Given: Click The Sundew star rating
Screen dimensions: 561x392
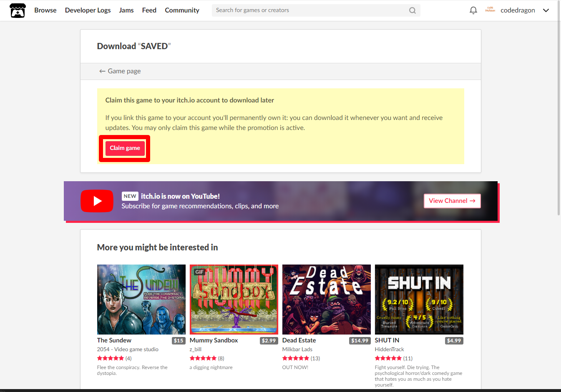Looking at the screenshot, I should click(x=111, y=358).
